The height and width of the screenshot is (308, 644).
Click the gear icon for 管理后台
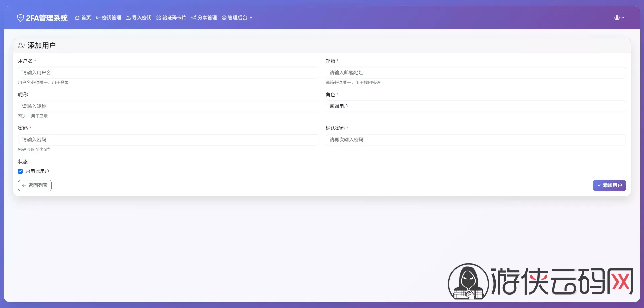pyautogui.click(x=224, y=18)
